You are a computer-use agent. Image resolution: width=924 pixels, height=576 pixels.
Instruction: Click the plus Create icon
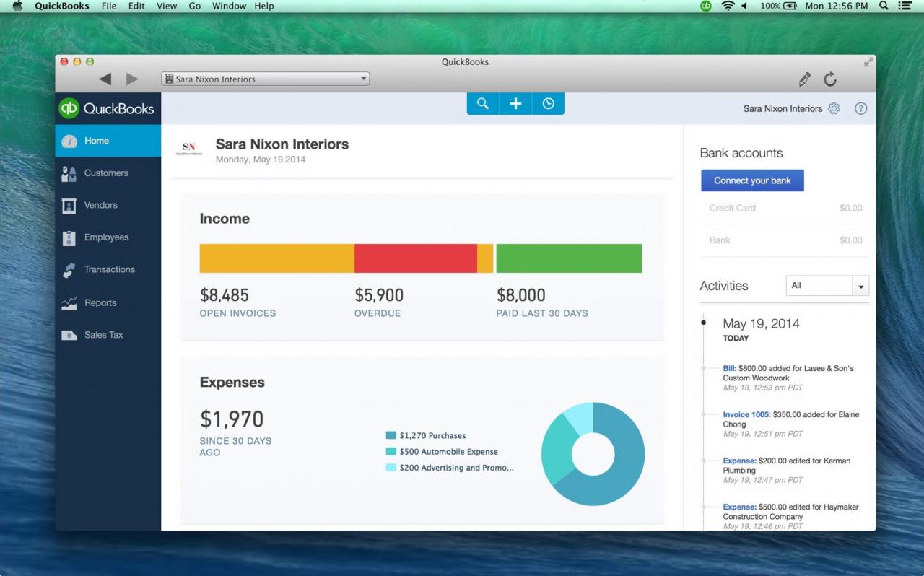pyautogui.click(x=515, y=104)
